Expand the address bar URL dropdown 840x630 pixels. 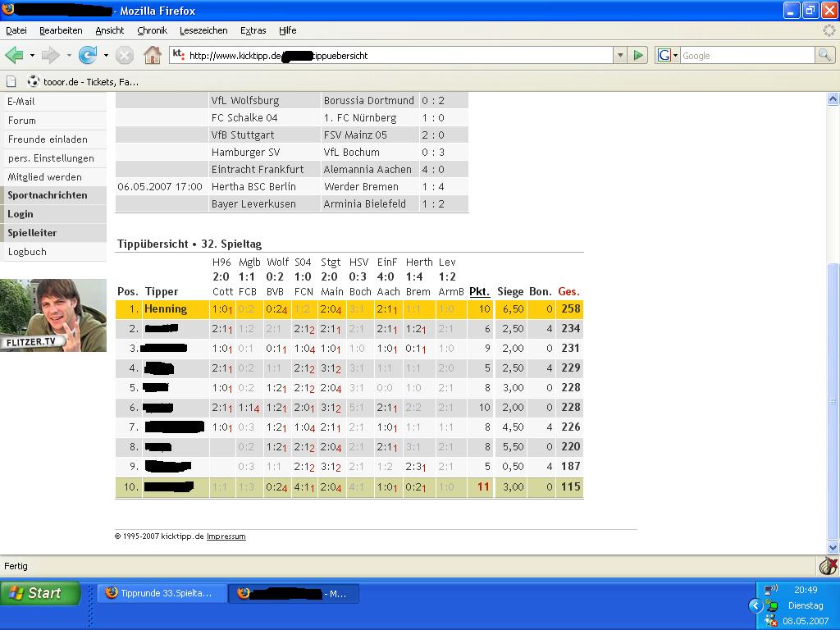[619, 55]
